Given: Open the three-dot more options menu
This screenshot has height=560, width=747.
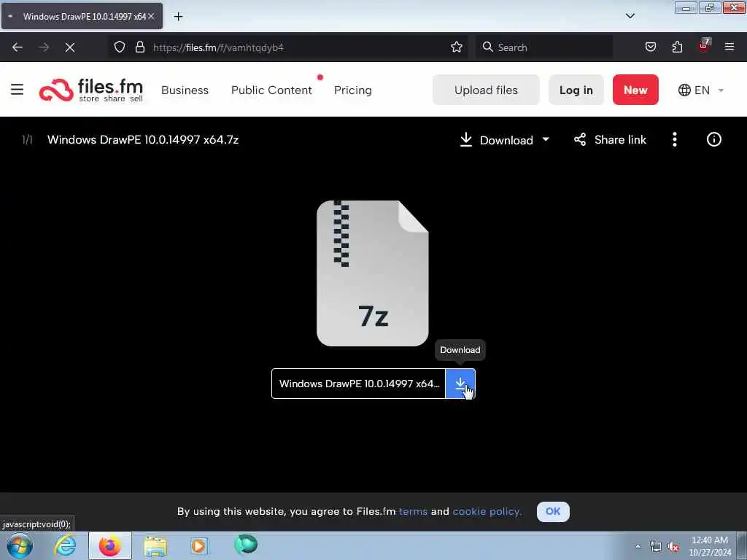Looking at the screenshot, I should 675,139.
